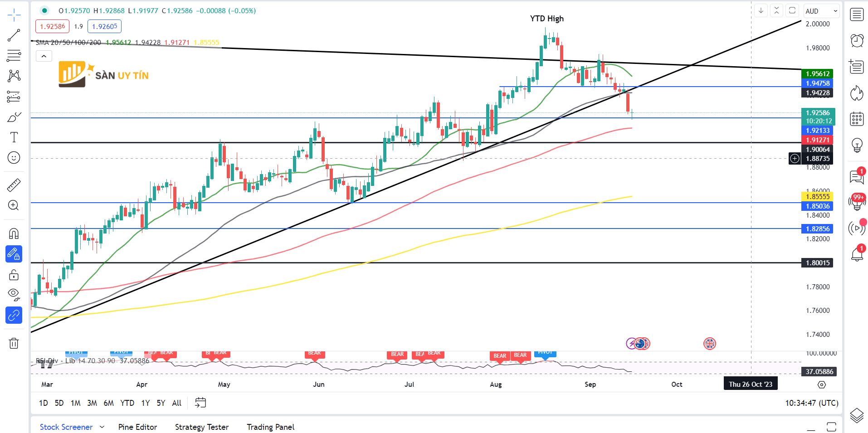Open the time axis settings gear
The height and width of the screenshot is (433, 868).
(x=822, y=384)
